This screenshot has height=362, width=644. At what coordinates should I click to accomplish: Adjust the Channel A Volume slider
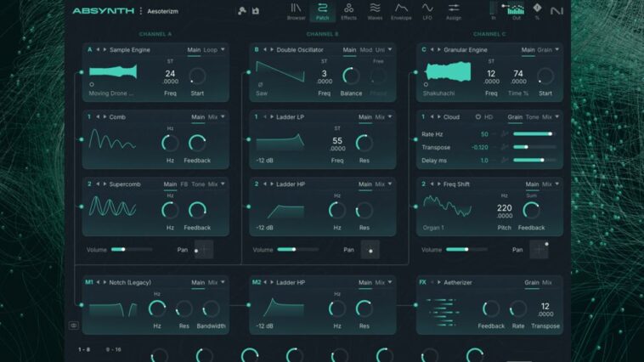[132, 250]
